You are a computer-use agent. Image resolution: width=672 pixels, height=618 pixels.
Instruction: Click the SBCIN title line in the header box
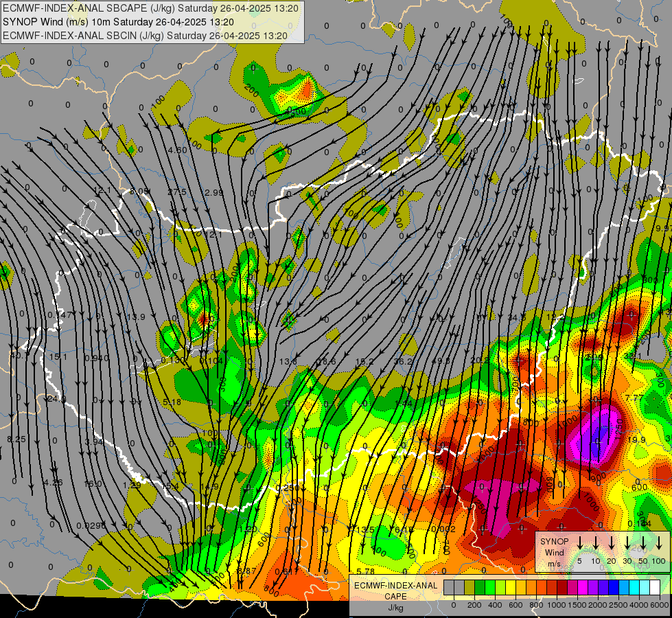tap(145, 36)
